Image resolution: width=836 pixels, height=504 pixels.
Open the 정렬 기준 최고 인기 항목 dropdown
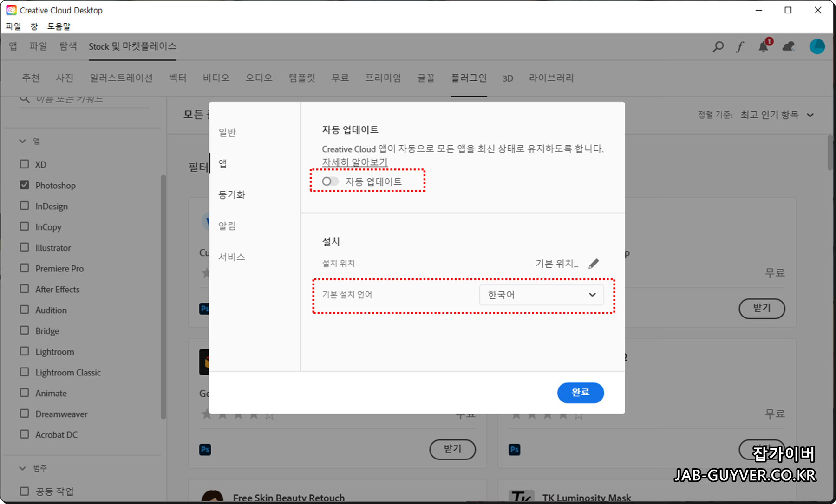[777, 115]
